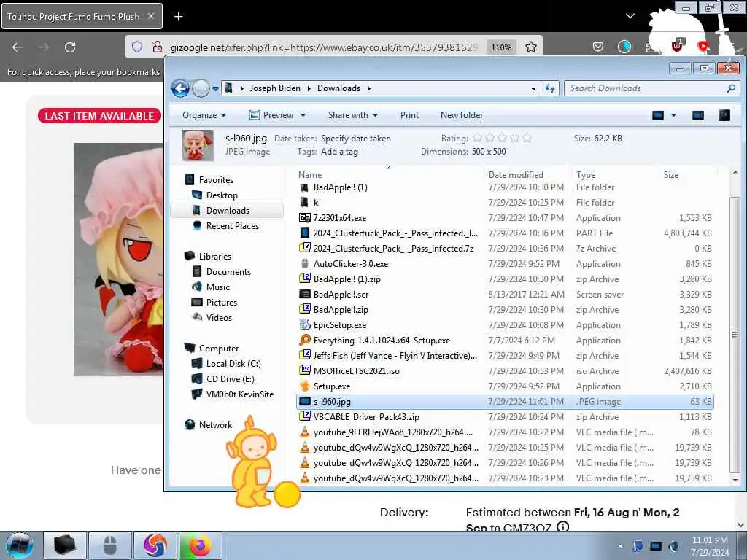
Task: Select the 7z2301x64.exe file icon
Action: [304, 217]
